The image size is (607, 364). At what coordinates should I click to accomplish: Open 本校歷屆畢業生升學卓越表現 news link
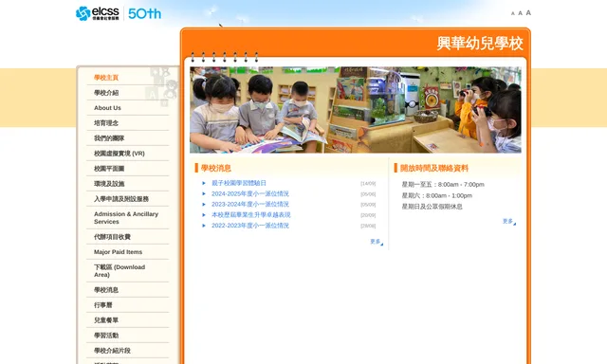click(250, 214)
